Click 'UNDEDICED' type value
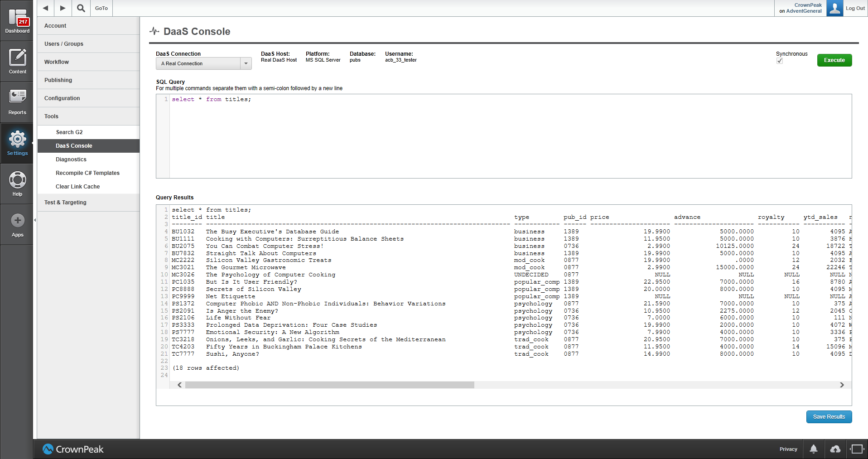Image resolution: width=868 pixels, height=459 pixels. click(x=531, y=275)
